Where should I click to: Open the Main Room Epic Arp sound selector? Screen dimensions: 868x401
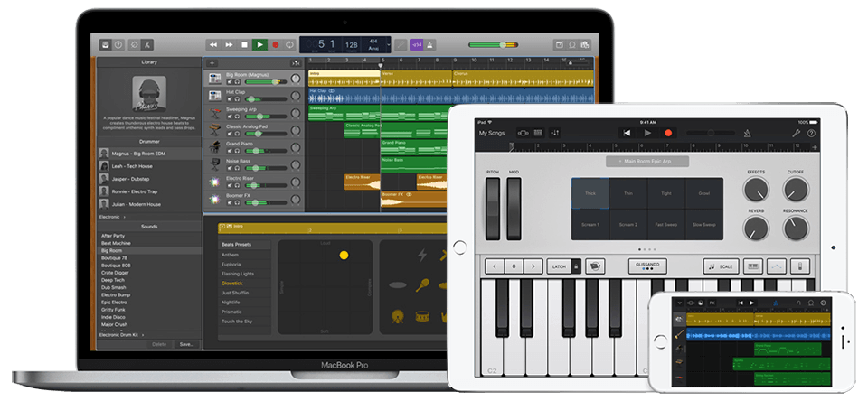[x=646, y=162]
